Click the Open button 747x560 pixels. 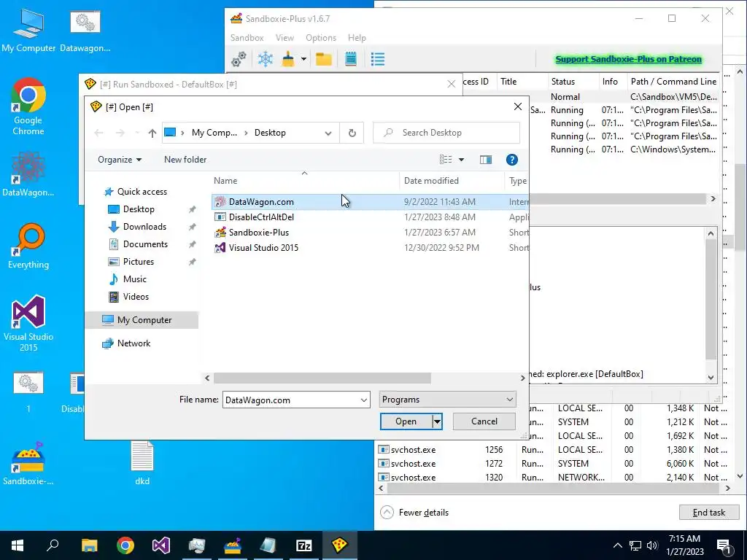tap(406, 421)
